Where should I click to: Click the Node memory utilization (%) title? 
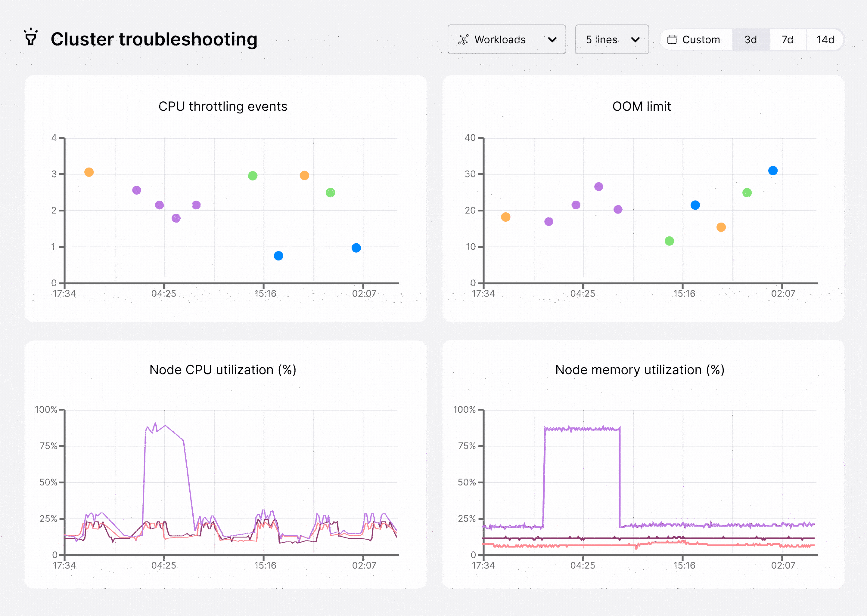click(x=640, y=369)
